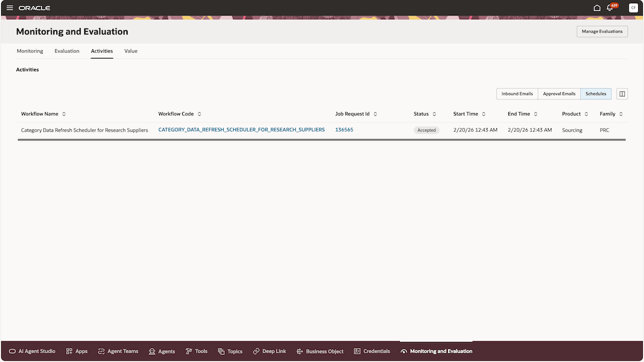Screen dimensions: 644x362
Task: Click the Manage Evaluations button
Action: click(x=602, y=32)
